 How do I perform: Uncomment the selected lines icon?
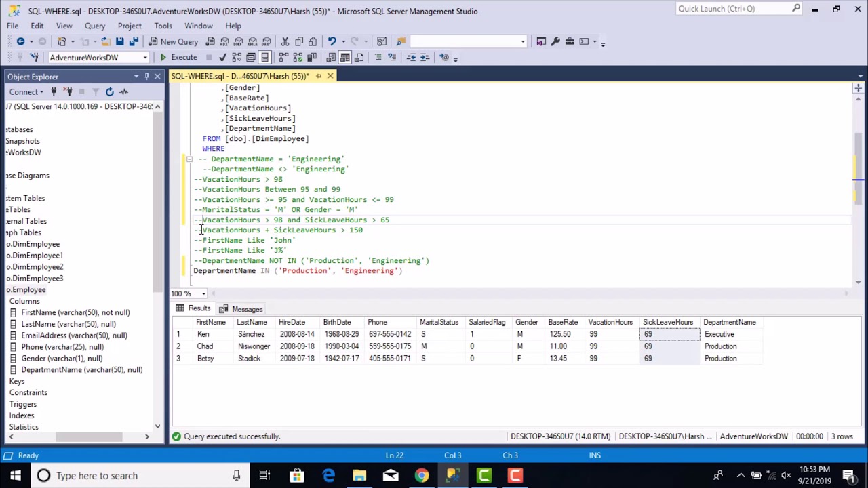coord(392,57)
